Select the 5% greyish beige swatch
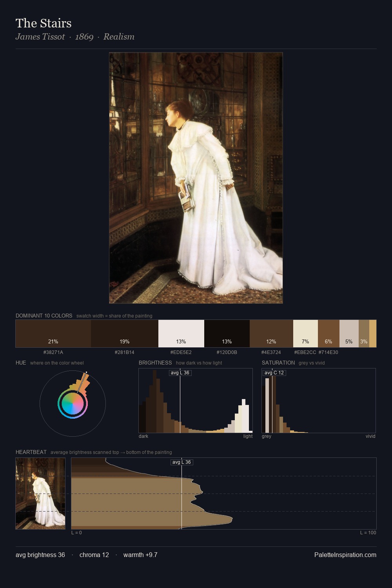 [x=349, y=334]
